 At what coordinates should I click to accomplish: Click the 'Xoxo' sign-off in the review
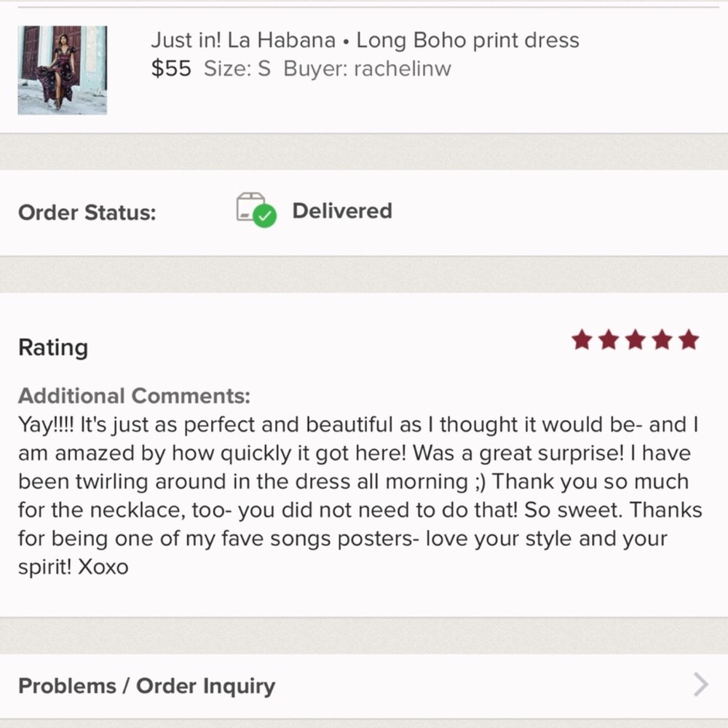pyautogui.click(x=103, y=567)
